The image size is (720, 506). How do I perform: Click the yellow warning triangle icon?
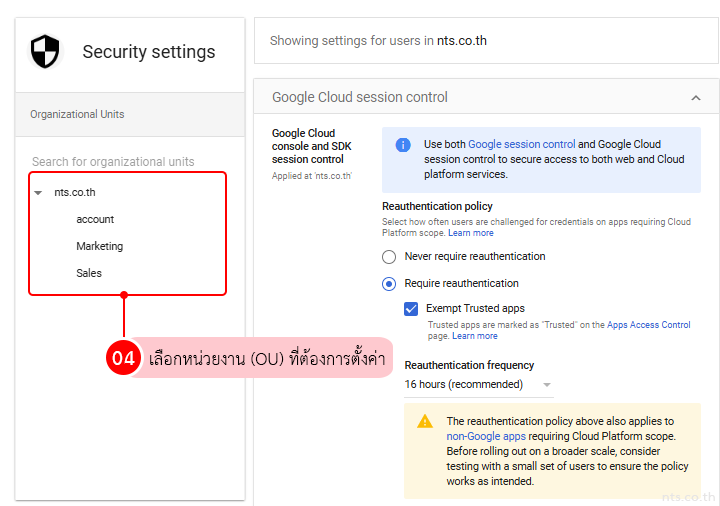tap(425, 421)
